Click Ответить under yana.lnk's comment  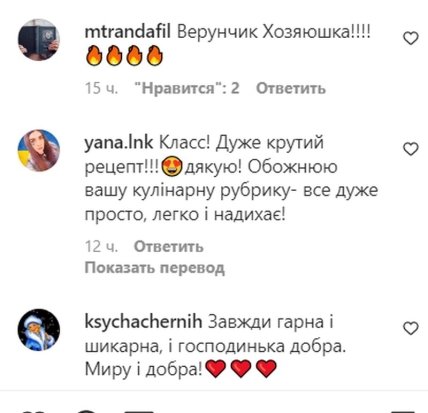click(x=169, y=247)
